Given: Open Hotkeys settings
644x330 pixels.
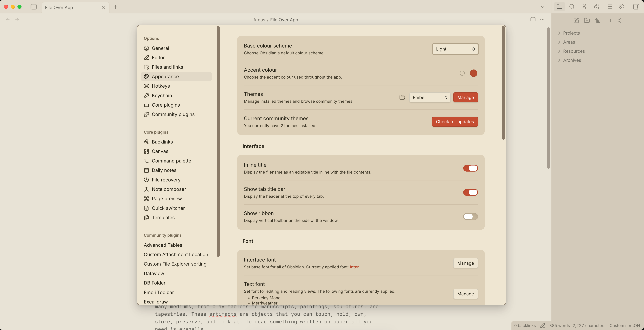Looking at the screenshot, I should pyautogui.click(x=176, y=86).
